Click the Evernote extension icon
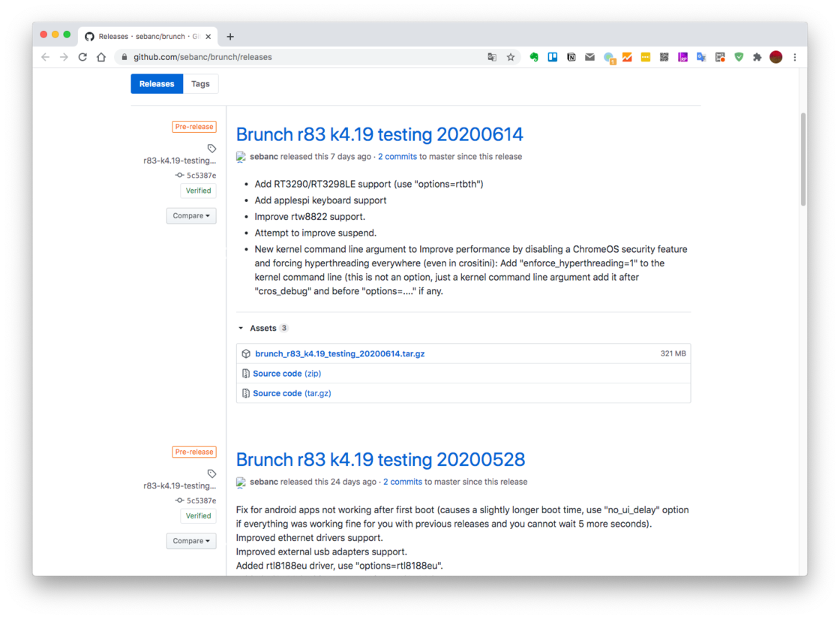Screen dimensions: 840x619 [534, 57]
